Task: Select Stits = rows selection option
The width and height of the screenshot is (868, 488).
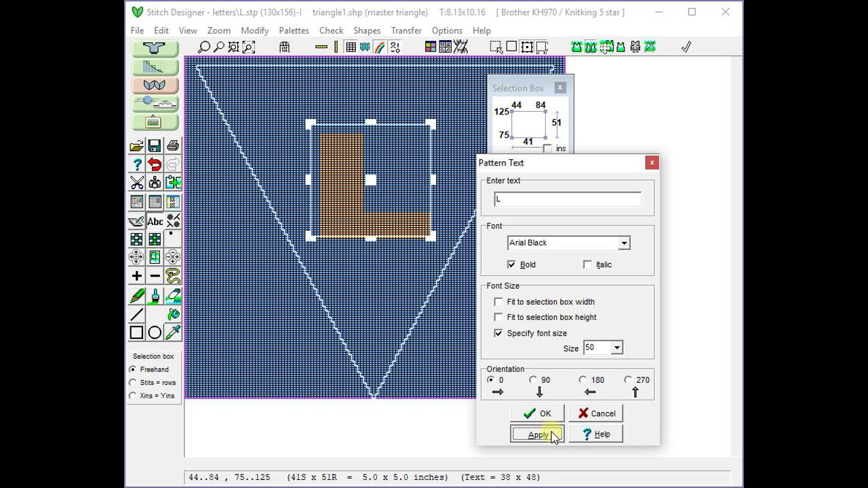Action: pos(133,382)
